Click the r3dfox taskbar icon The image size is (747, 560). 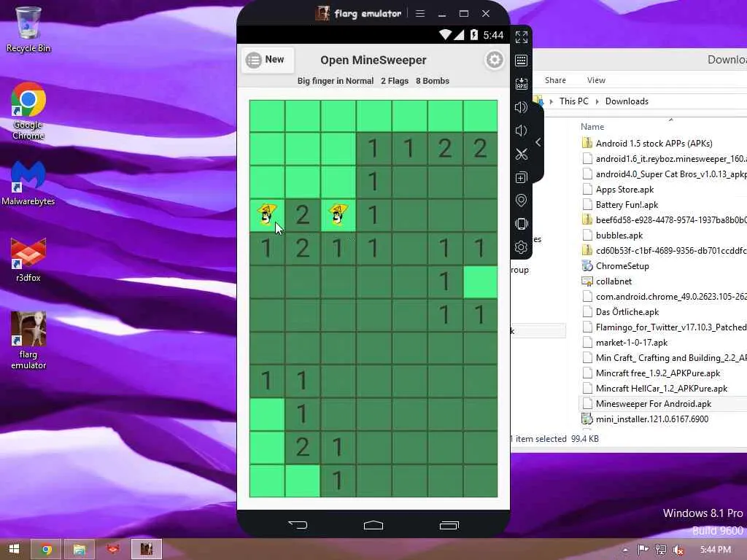tap(112, 550)
